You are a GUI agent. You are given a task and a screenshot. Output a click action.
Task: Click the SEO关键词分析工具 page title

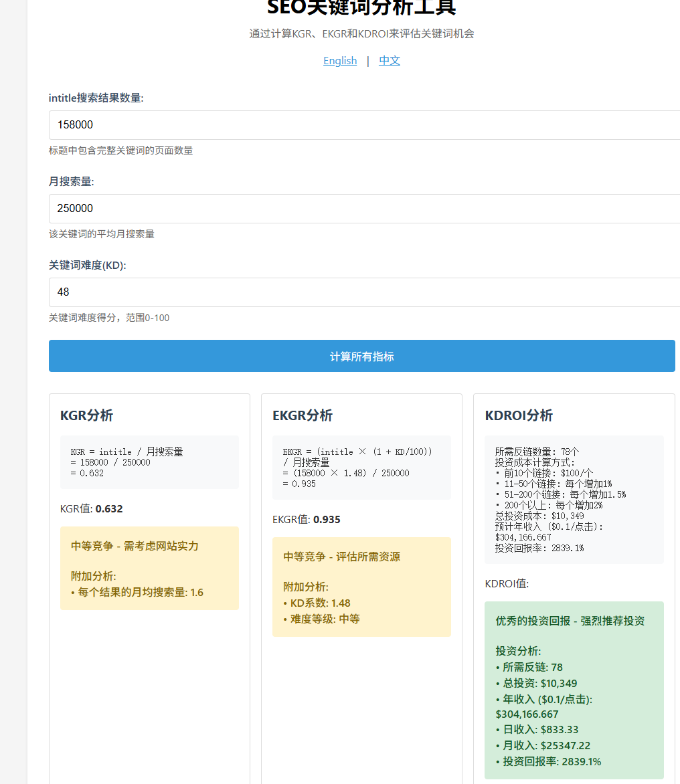coord(362,7)
